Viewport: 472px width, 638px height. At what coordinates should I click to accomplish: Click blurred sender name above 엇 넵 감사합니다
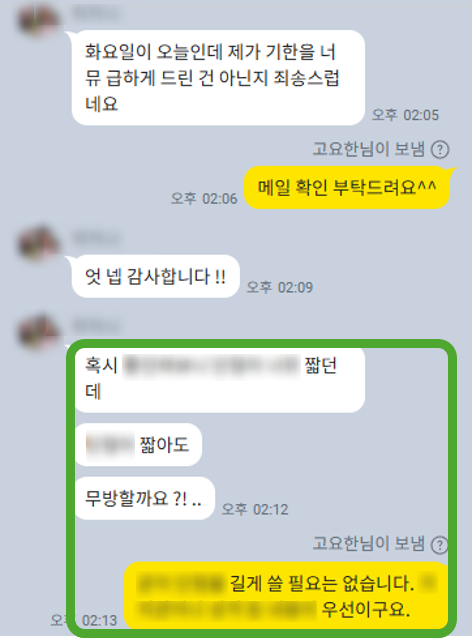pyautogui.click(x=96, y=237)
